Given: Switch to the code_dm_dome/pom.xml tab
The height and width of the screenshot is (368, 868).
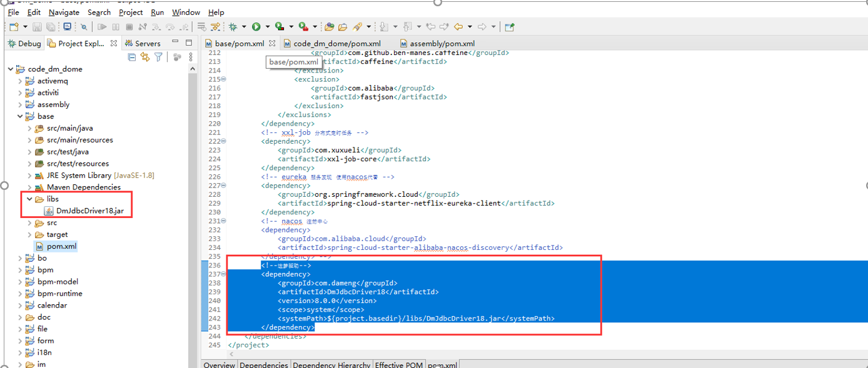Looking at the screenshot, I should pyautogui.click(x=336, y=44).
